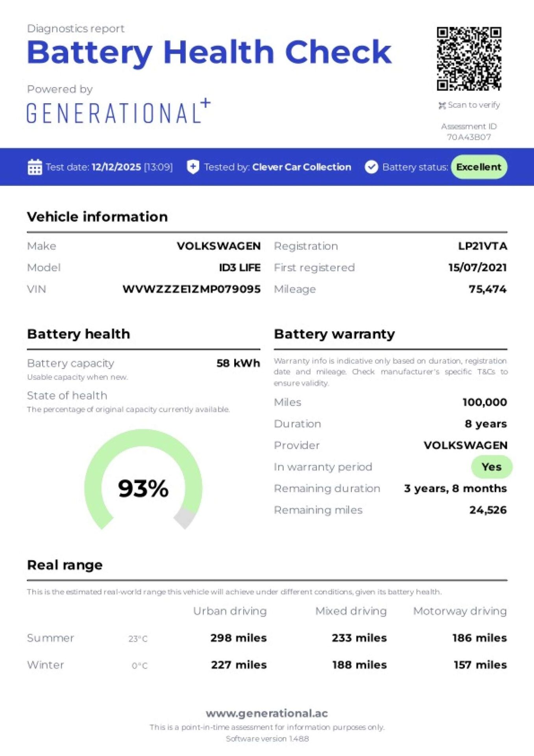This screenshot has height=756, width=534.
Task: Select the assessment ID 70A43B07
Action: 469,137
